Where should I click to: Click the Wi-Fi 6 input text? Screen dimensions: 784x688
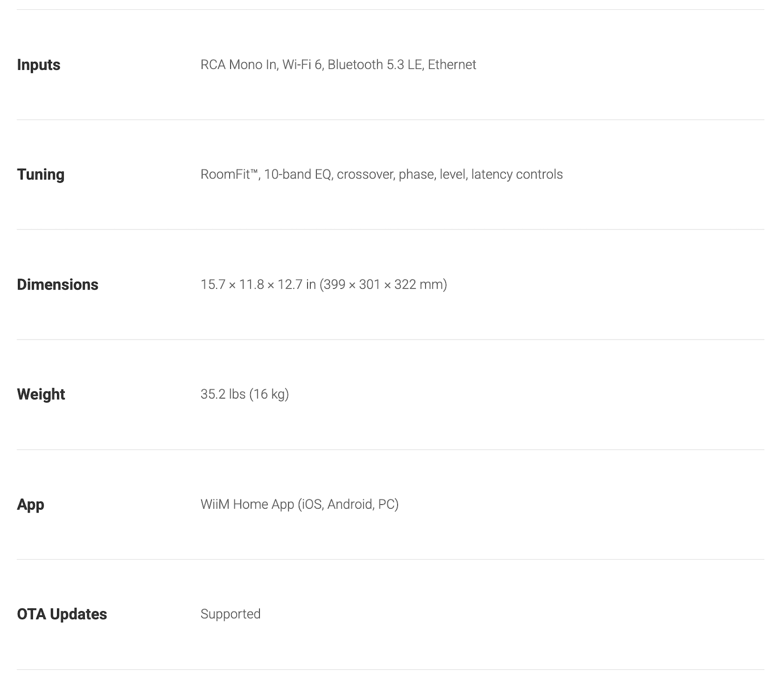tap(302, 65)
